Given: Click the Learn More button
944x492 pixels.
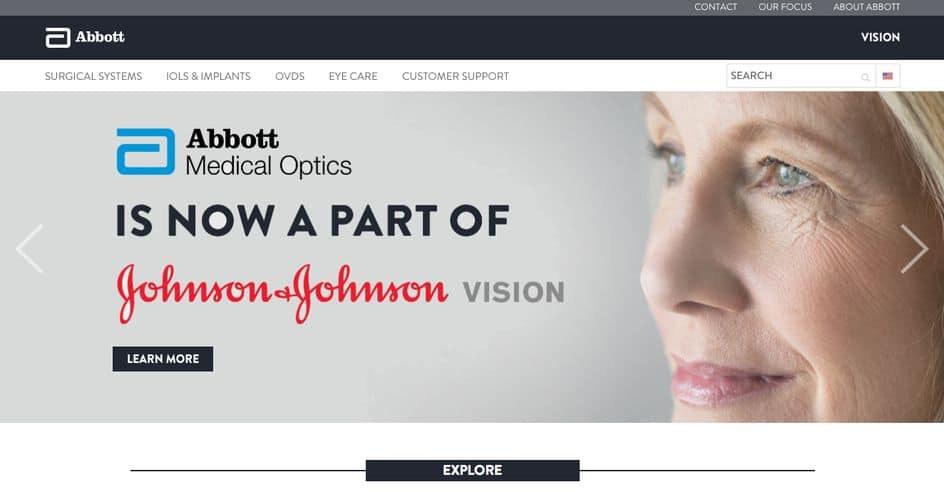Looking at the screenshot, I should pos(163,359).
